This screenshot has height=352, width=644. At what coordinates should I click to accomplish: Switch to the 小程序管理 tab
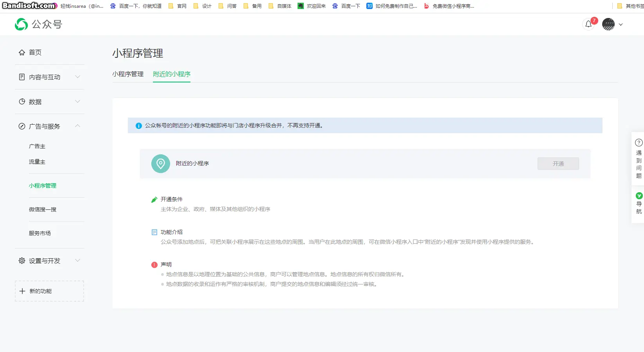coord(128,74)
